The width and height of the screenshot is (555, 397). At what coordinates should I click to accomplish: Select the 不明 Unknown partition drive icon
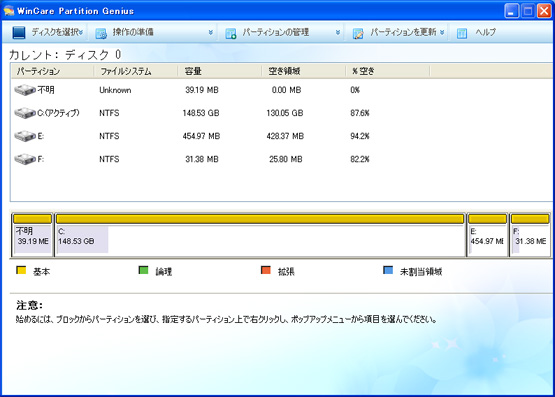[x=25, y=90]
